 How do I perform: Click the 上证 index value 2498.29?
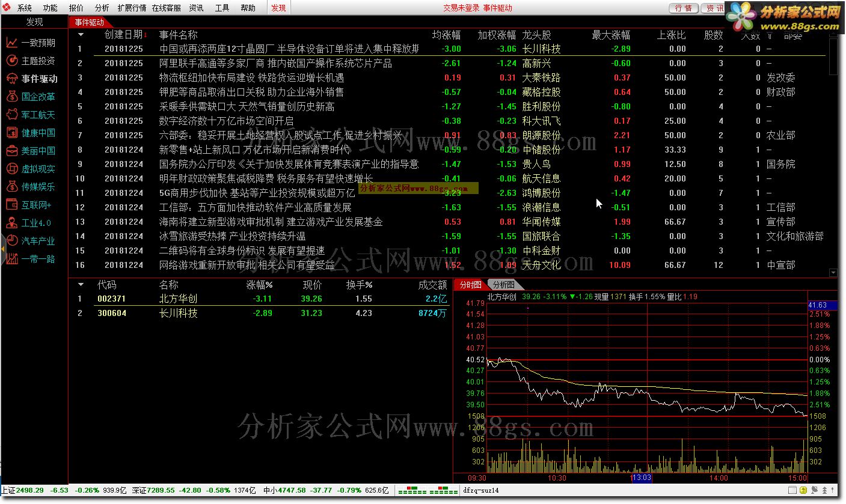coord(29,490)
